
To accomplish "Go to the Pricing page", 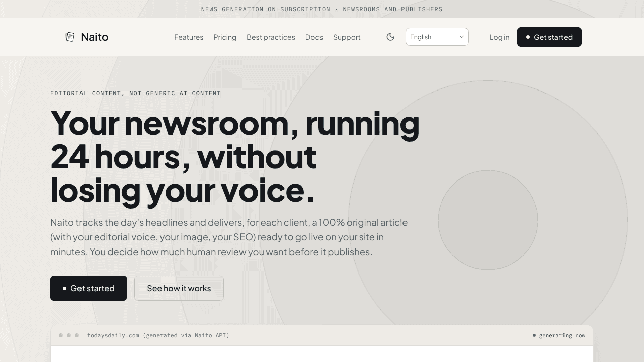I will 225,37.
